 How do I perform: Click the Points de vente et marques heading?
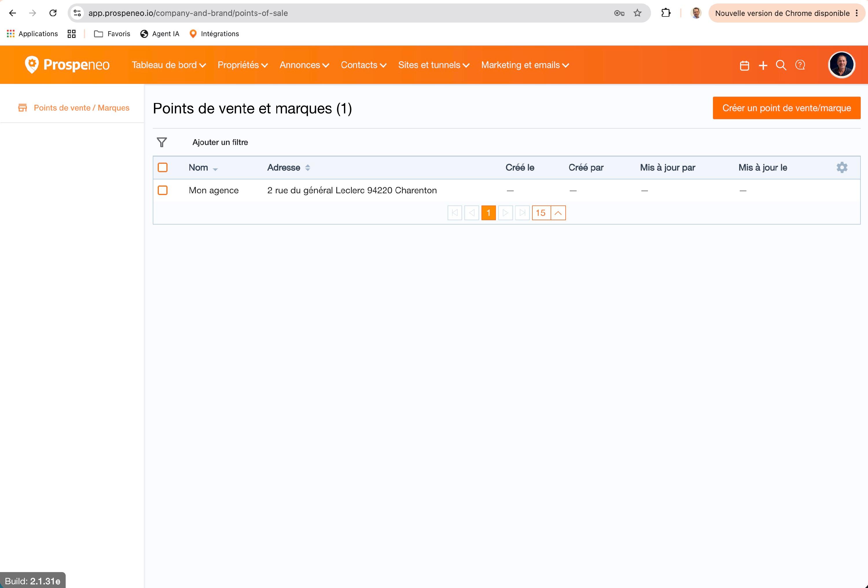pos(253,109)
